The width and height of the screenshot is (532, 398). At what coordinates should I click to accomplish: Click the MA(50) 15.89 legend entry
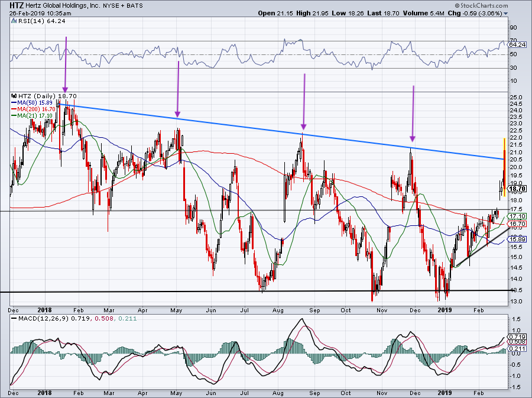35,102
